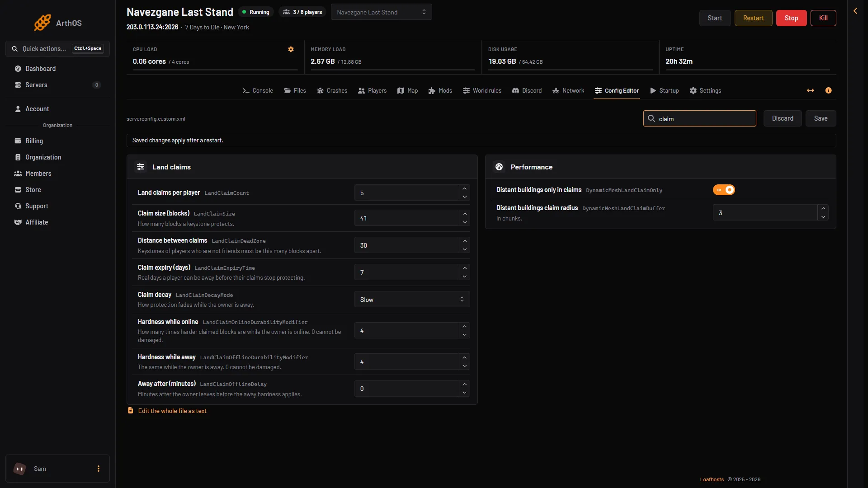This screenshot has height=488, width=868.
Task: Click the ArthOS logo icon
Action: pos(42,23)
